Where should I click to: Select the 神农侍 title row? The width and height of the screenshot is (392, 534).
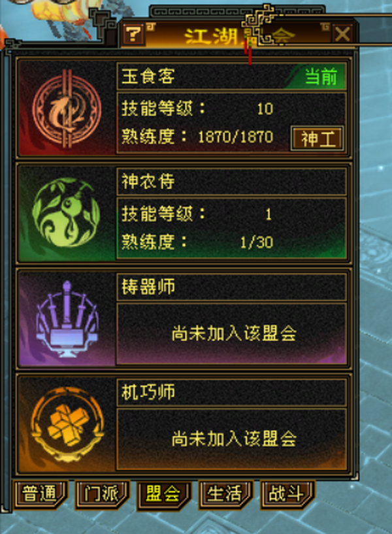[x=232, y=181]
